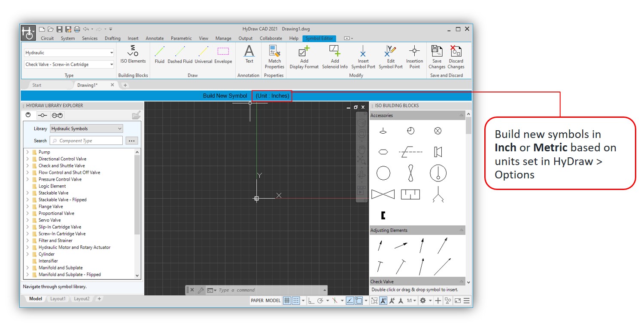This screenshot has width=644, height=331.
Task: Click the Undo arrow icon
Action: [x=86, y=29]
